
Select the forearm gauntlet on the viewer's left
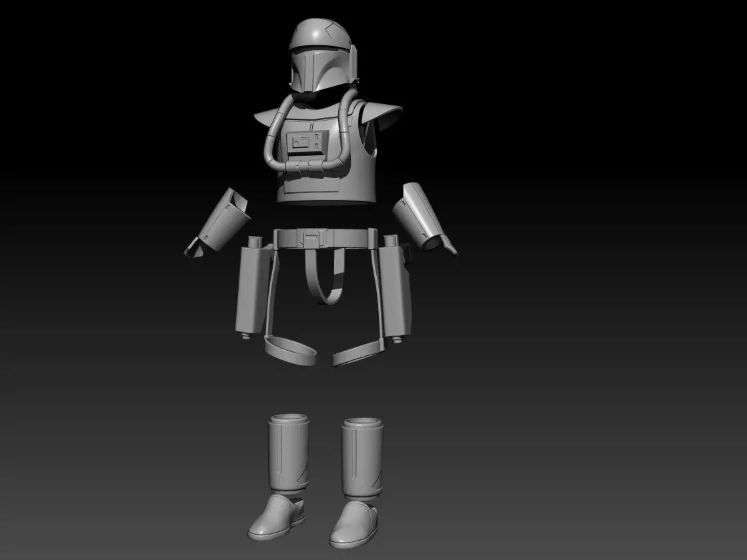click(x=218, y=223)
